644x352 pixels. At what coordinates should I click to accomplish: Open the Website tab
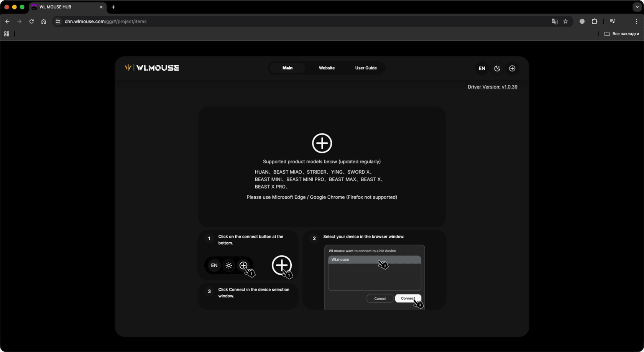click(327, 68)
